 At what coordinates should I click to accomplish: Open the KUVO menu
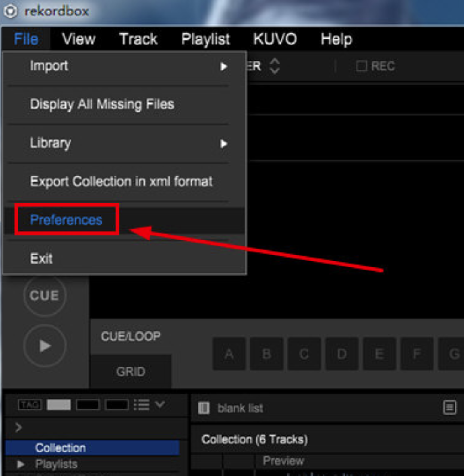click(x=275, y=39)
